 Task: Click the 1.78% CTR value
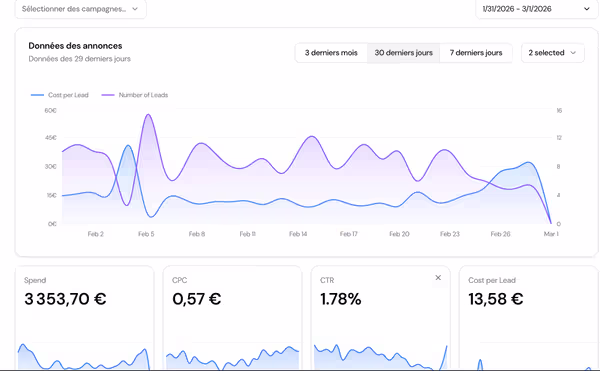coord(341,299)
